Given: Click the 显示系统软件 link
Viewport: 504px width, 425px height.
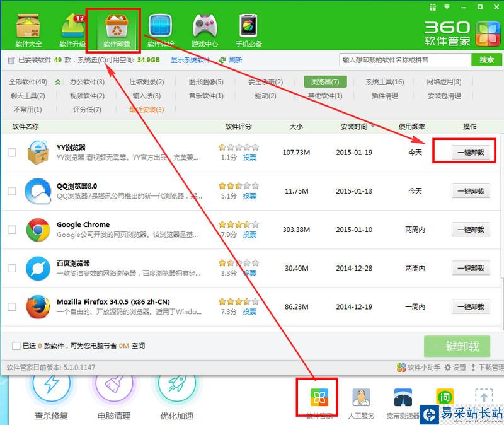Looking at the screenshot, I should pyautogui.click(x=190, y=60).
